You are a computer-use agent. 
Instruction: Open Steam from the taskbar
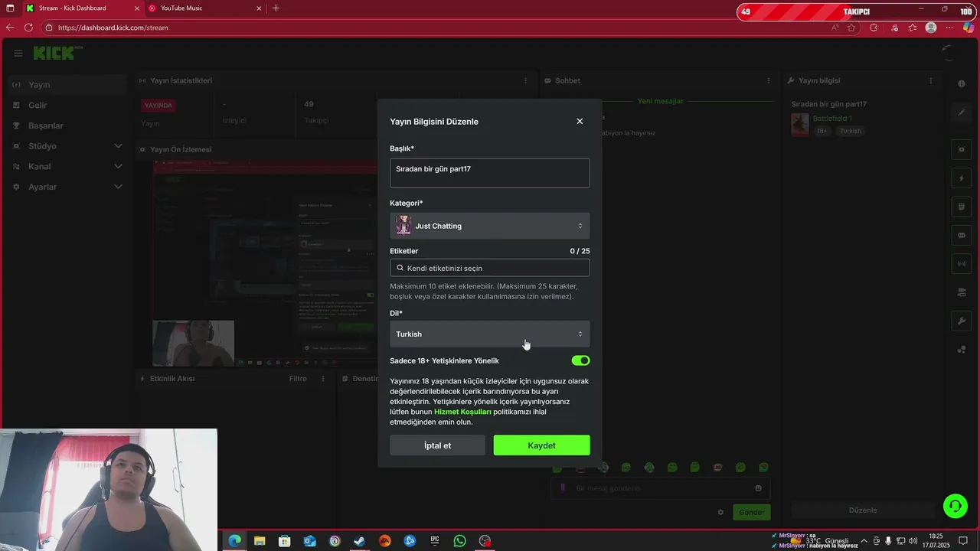[x=359, y=541]
